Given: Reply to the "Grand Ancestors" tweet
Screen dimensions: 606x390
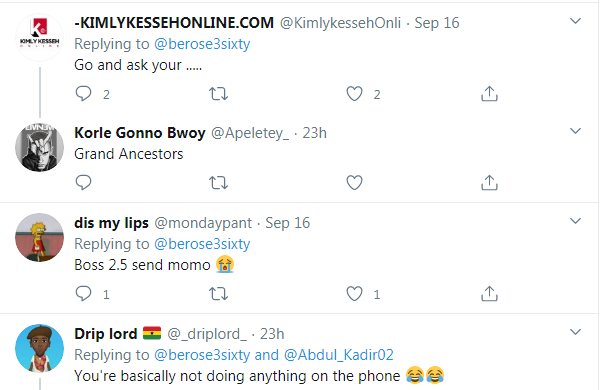Looking at the screenshot, I should [83, 182].
